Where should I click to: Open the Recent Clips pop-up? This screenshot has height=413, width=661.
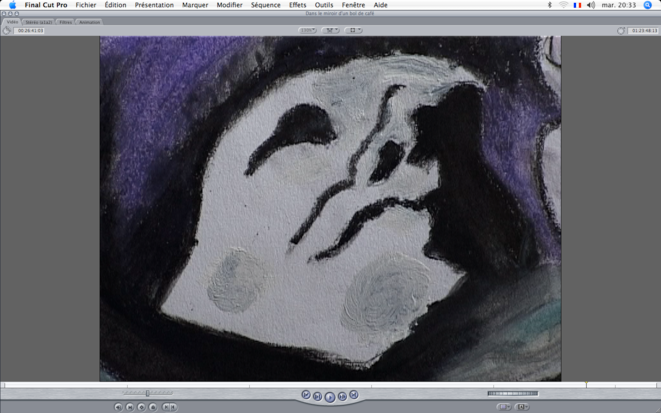[x=503, y=407]
